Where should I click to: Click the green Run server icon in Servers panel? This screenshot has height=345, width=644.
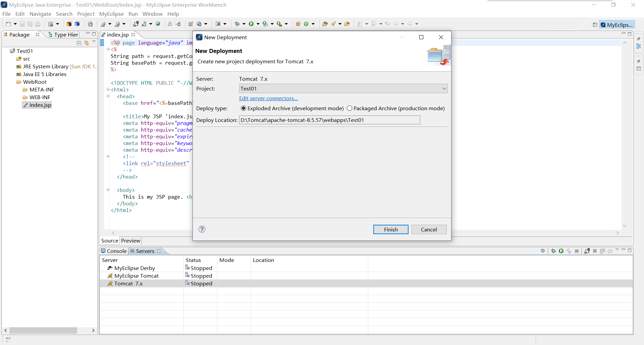(x=561, y=251)
